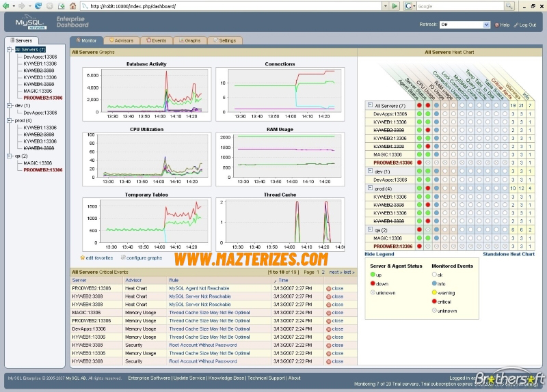Click the Enterprise Software footer link
547x392 pixels.
(149, 378)
